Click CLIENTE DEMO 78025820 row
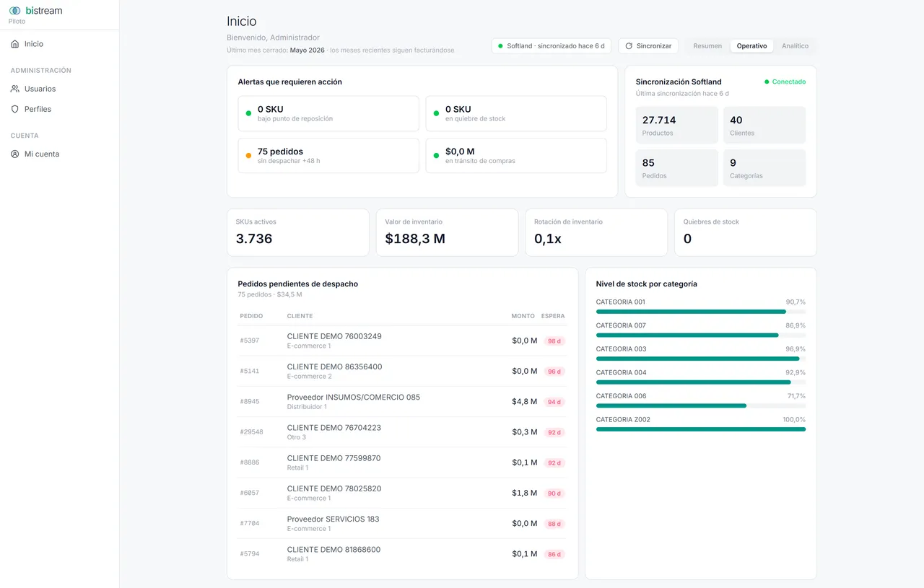The width and height of the screenshot is (924, 588). [403, 493]
